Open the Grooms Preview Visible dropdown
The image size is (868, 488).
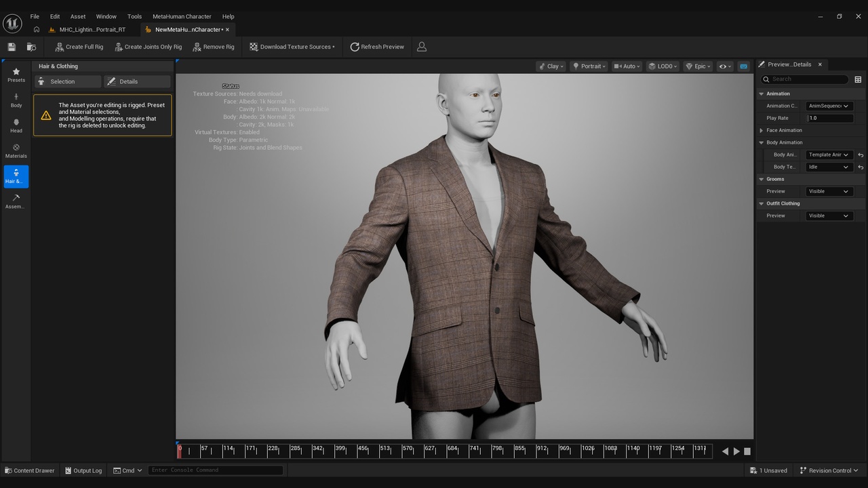[829, 191]
